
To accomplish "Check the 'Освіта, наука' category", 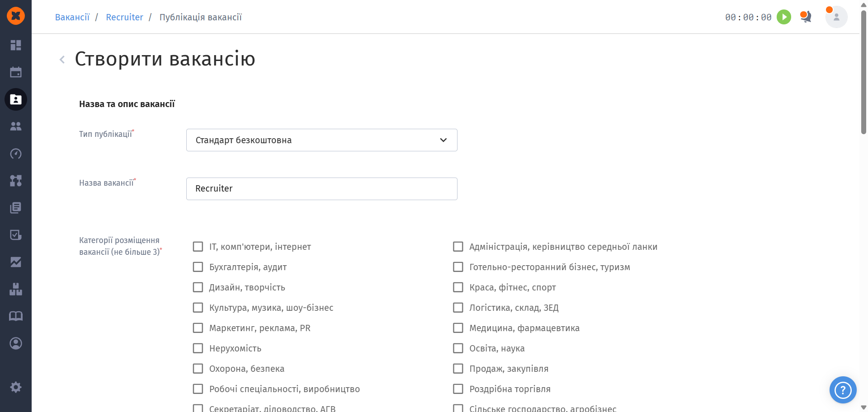I will [458, 348].
